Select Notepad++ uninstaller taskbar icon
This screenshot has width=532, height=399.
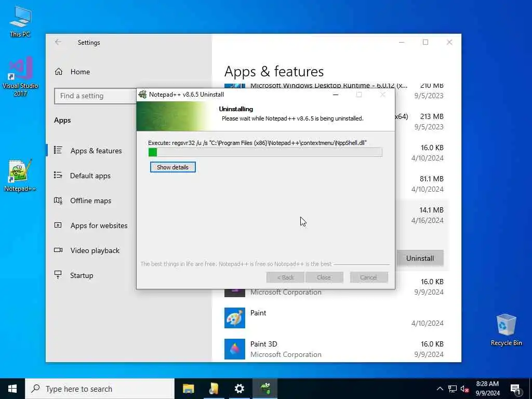click(x=265, y=389)
